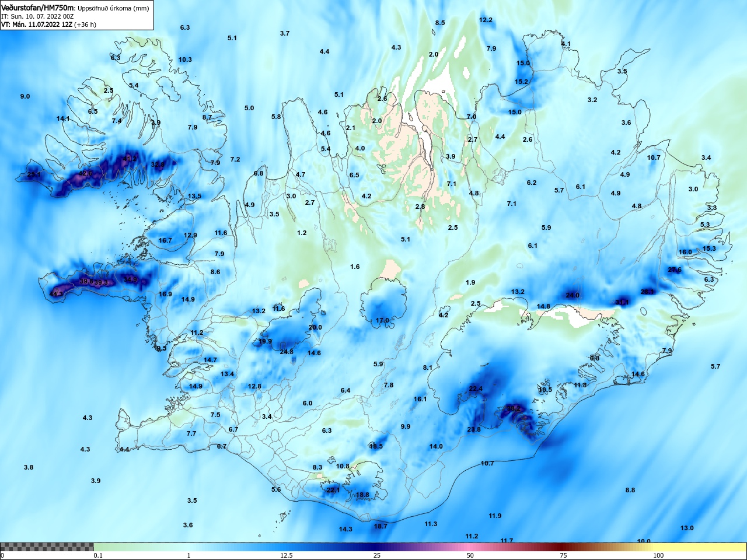The image size is (747, 560).
Task: Select the 18.7 value on the south coast
Action: 381,526
